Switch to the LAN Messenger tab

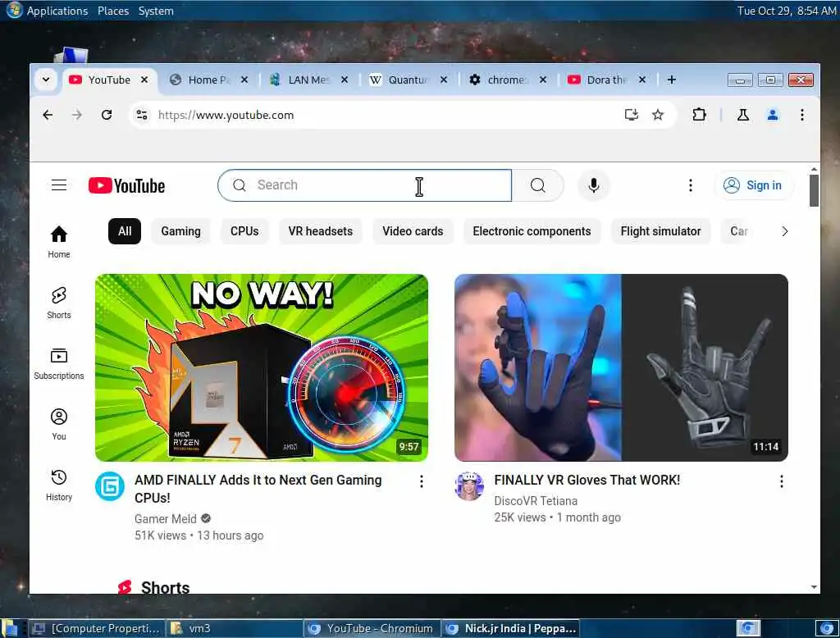click(x=308, y=80)
